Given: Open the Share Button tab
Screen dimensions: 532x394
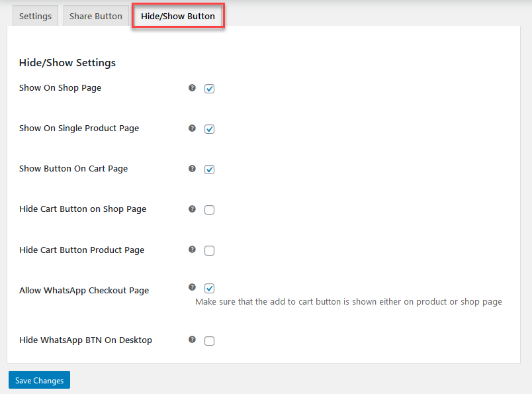Looking at the screenshot, I should click(96, 16).
